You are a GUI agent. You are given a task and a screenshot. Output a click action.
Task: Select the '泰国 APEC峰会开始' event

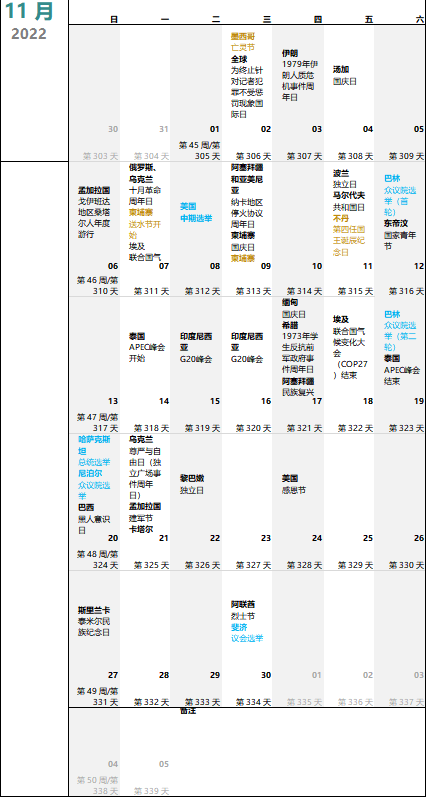147,347
